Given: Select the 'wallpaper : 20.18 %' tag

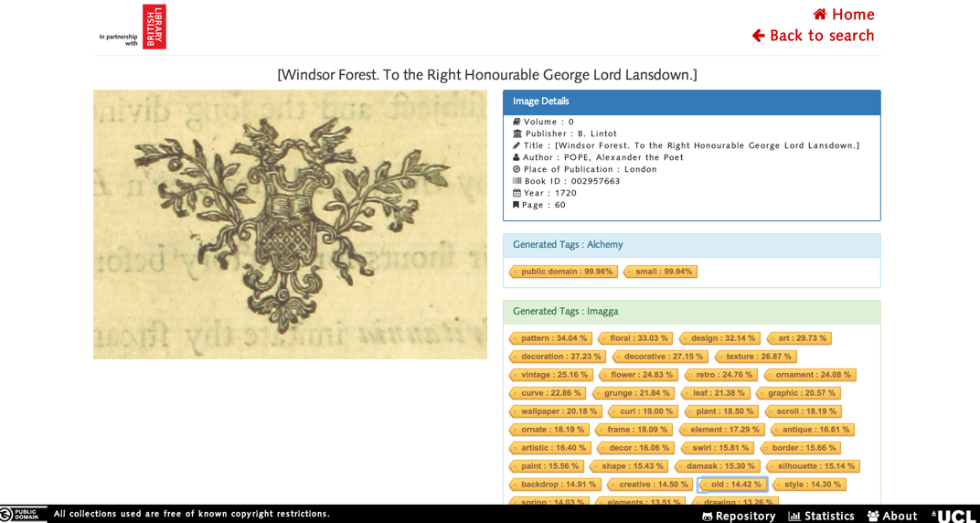Looking at the screenshot, I should click(556, 411).
